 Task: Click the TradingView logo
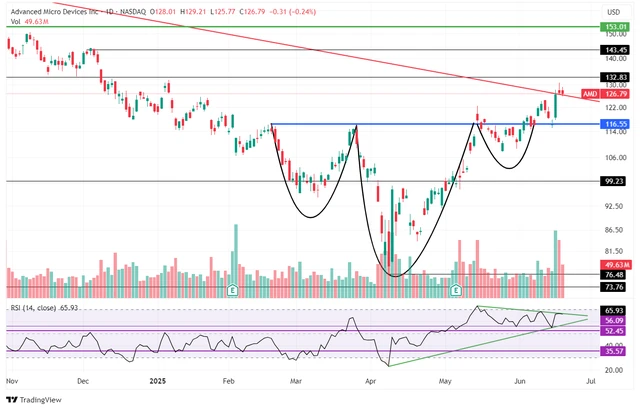tap(34, 400)
